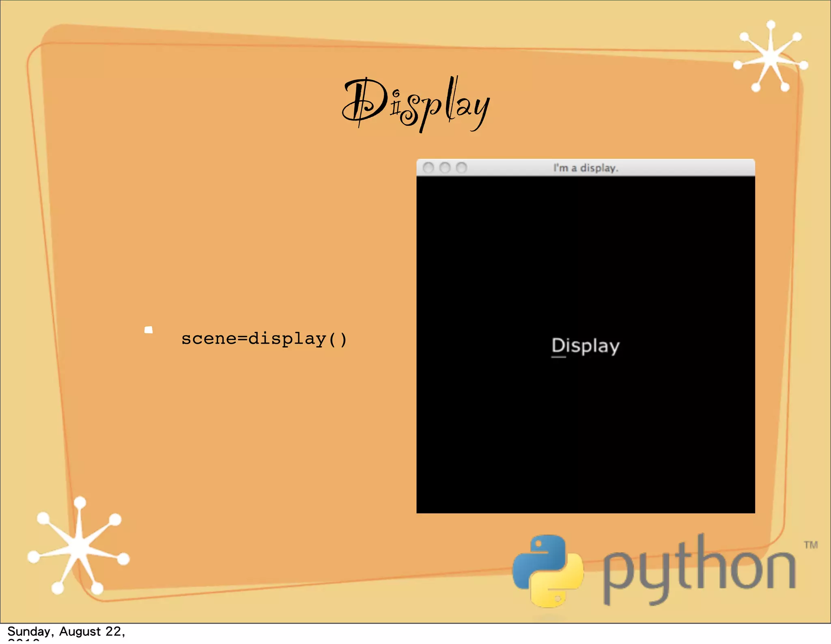Click the "I'm a display." title bar text

[586, 168]
